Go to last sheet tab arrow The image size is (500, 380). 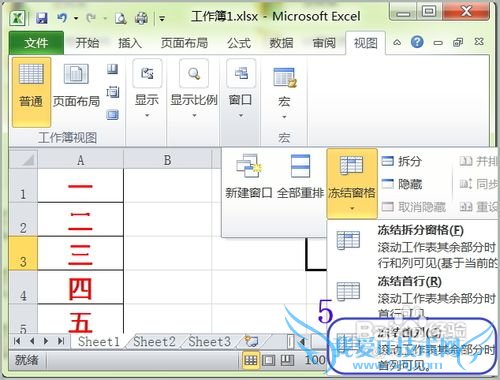click(x=61, y=341)
